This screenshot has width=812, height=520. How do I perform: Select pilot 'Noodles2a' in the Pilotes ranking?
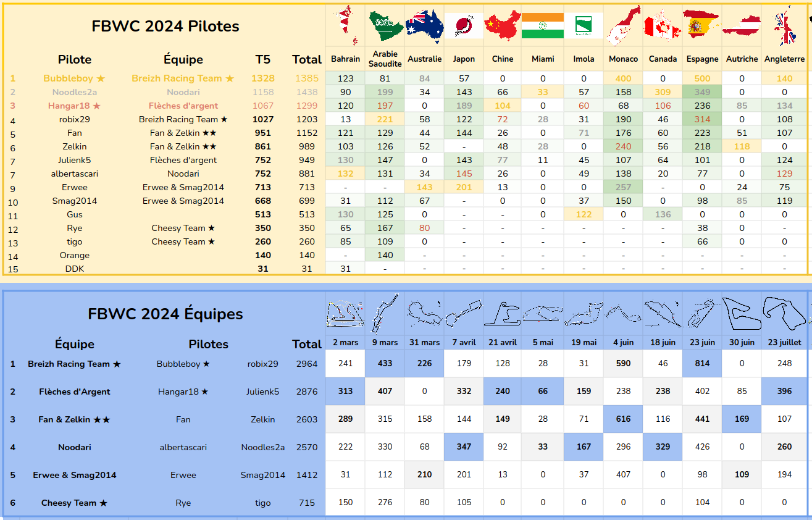pyautogui.click(x=74, y=92)
